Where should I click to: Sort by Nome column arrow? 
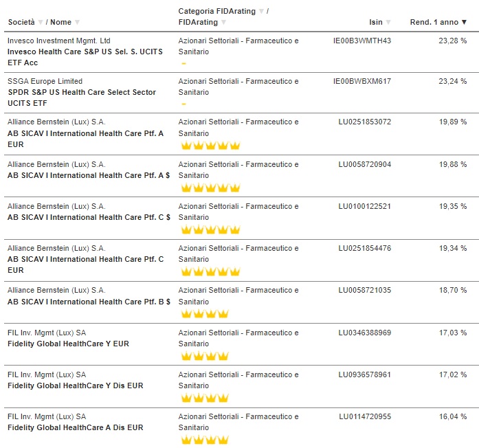[x=77, y=22]
